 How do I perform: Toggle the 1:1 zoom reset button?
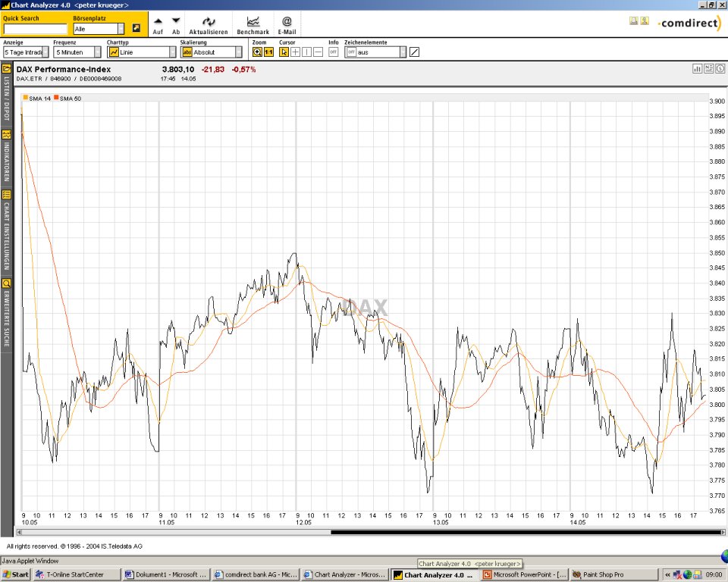point(268,52)
